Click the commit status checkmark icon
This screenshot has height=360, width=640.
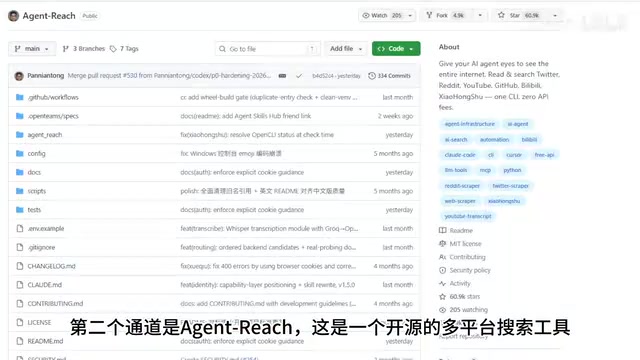pyautogui.click(x=299, y=76)
